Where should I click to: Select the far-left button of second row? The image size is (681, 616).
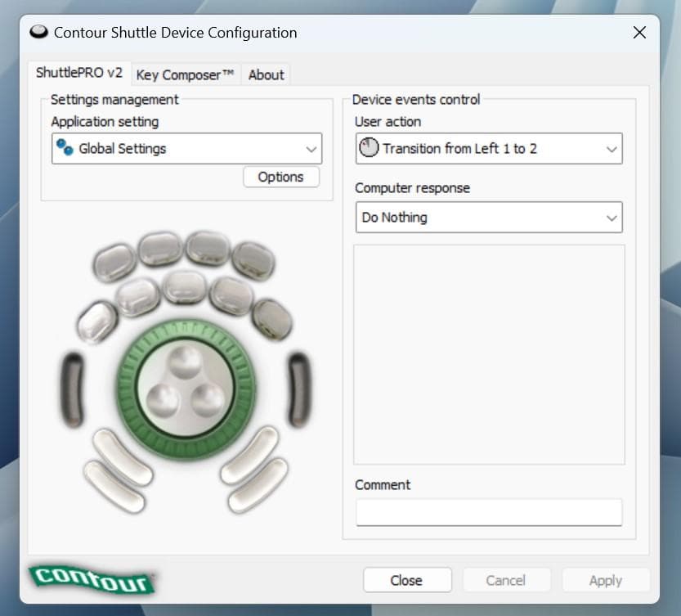coord(97,321)
